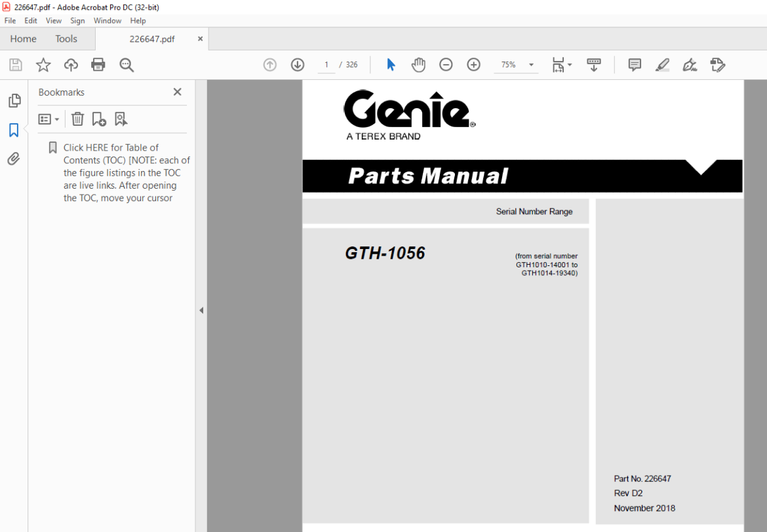Click the Rev D2 text
The height and width of the screenshot is (532, 767).
pyautogui.click(x=628, y=493)
